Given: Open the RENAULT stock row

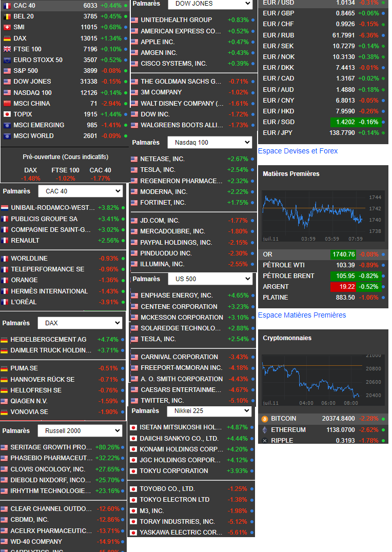Looking at the screenshot, I should (63, 241).
